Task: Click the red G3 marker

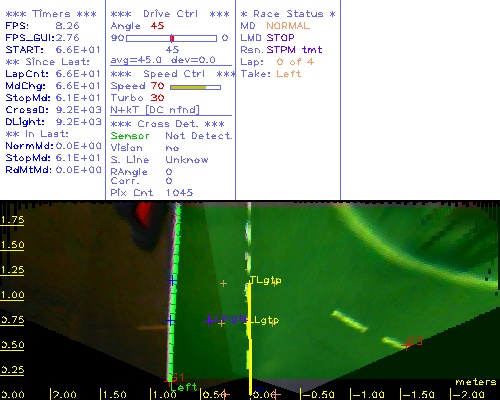Action: pos(413,342)
